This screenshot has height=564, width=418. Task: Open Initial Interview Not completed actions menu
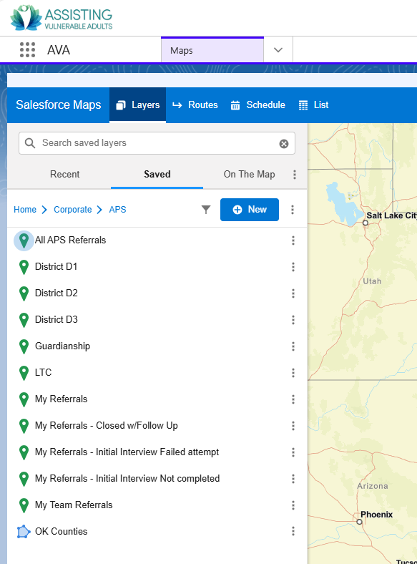(x=293, y=479)
